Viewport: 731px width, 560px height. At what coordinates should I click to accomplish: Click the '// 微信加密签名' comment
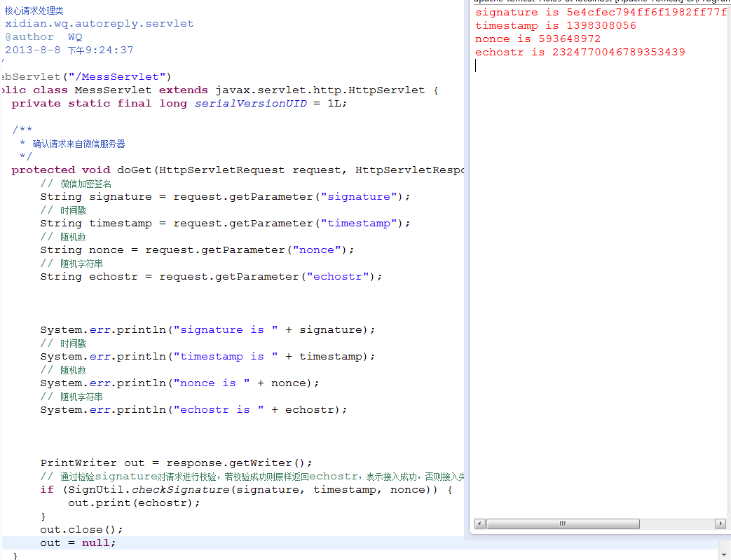point(76,184)
